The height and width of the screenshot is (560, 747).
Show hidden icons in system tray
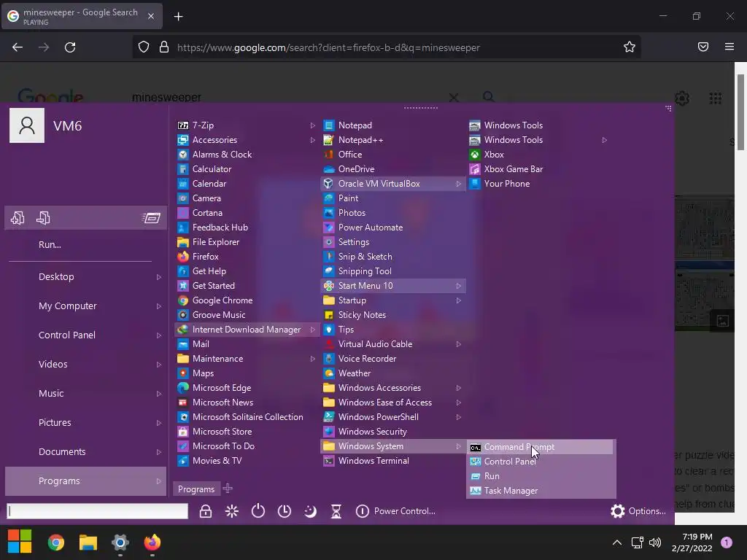[617, 542]
